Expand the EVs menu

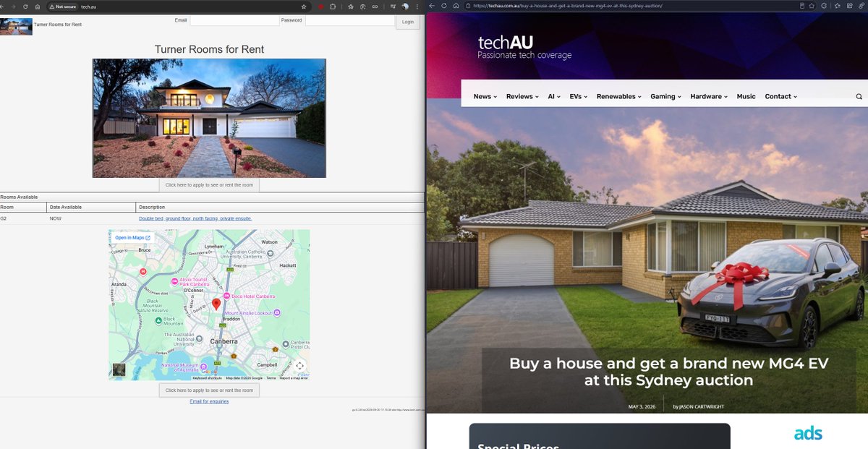[x=578, y=96]
